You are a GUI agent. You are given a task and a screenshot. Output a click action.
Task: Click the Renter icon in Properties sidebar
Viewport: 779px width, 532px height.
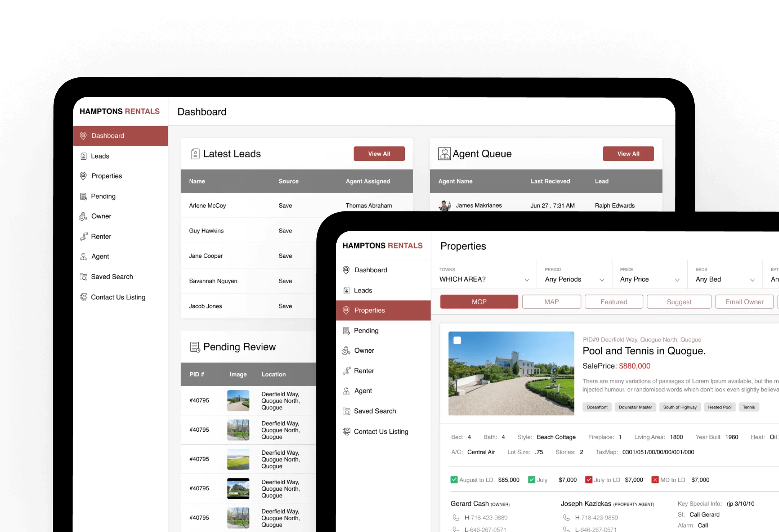tap(346, 371)
